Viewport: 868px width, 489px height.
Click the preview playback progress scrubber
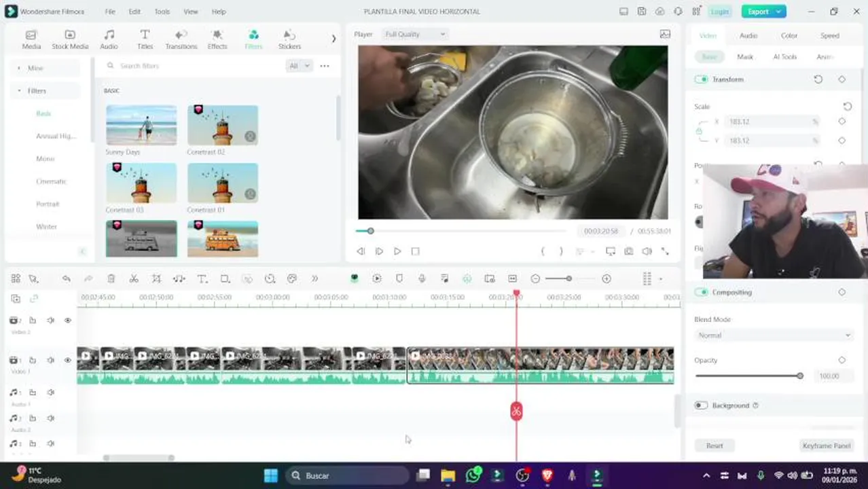click(x=370, y=231)
